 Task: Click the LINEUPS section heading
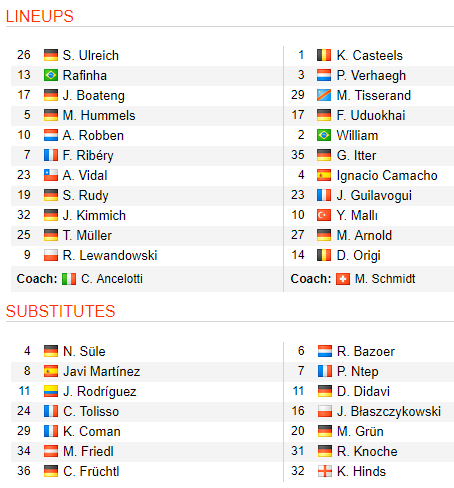40,16
